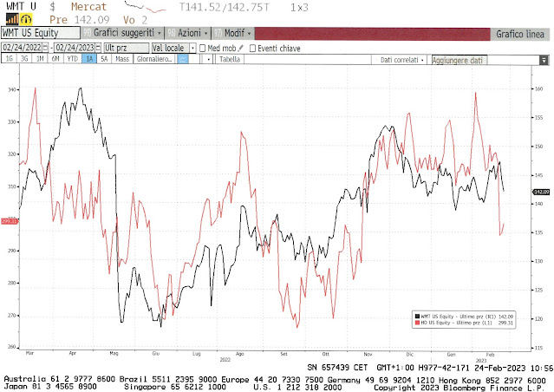Open the Modif dropdown menu
554x392 pixels.
pyautogui.click(x=233, y=33)
